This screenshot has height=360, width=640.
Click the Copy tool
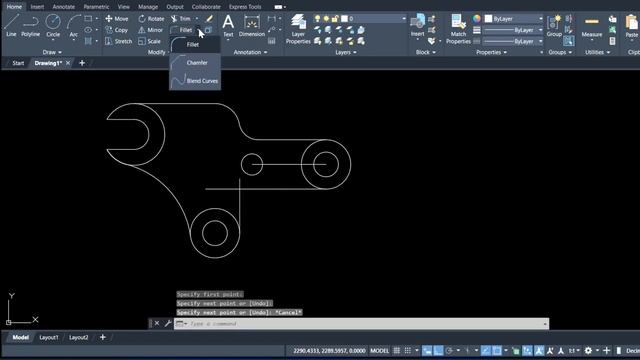117,30
